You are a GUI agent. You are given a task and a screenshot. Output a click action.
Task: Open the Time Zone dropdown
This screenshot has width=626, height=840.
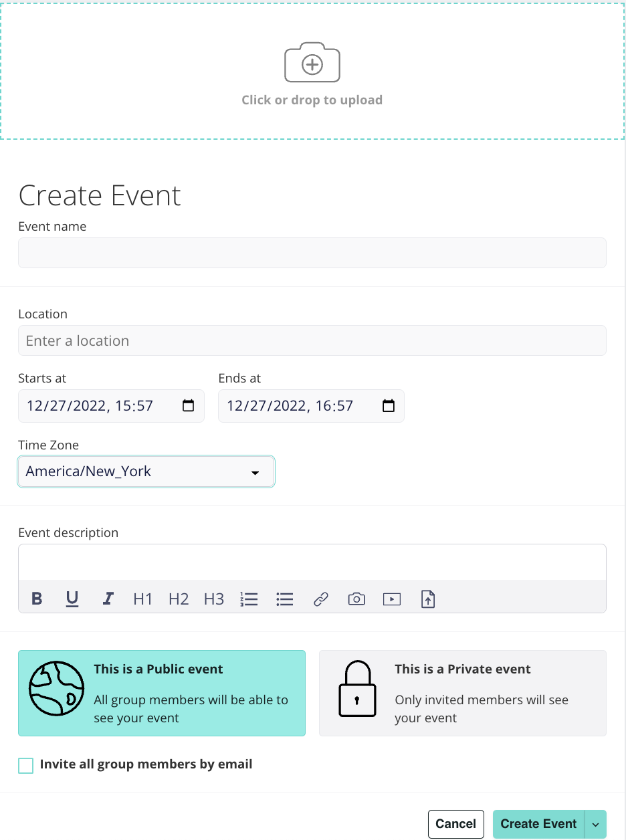click(146, 471)
